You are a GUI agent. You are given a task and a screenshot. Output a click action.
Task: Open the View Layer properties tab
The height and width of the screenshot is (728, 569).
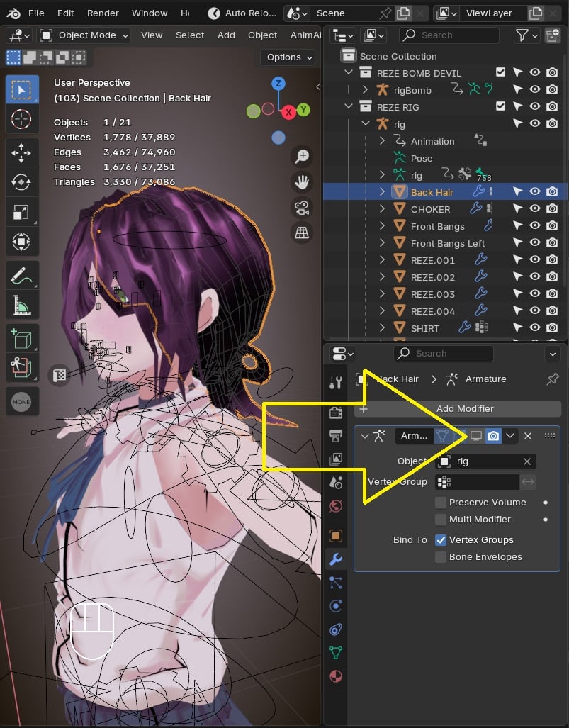(336, 459)
